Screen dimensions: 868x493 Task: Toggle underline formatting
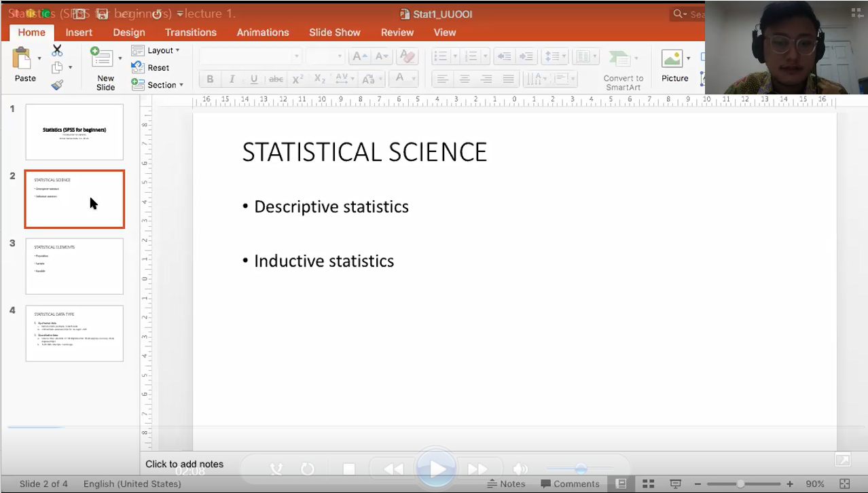253,79
